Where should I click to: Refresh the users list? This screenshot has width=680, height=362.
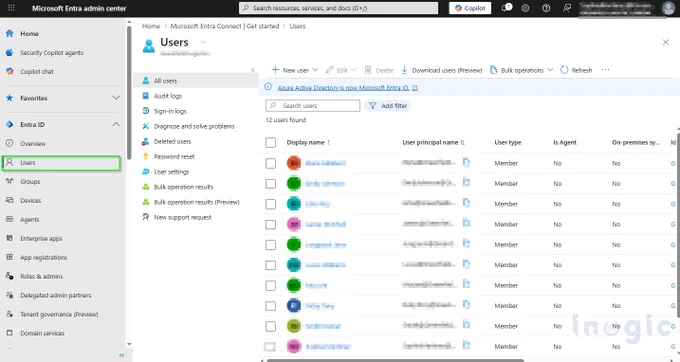pos(576,70)
